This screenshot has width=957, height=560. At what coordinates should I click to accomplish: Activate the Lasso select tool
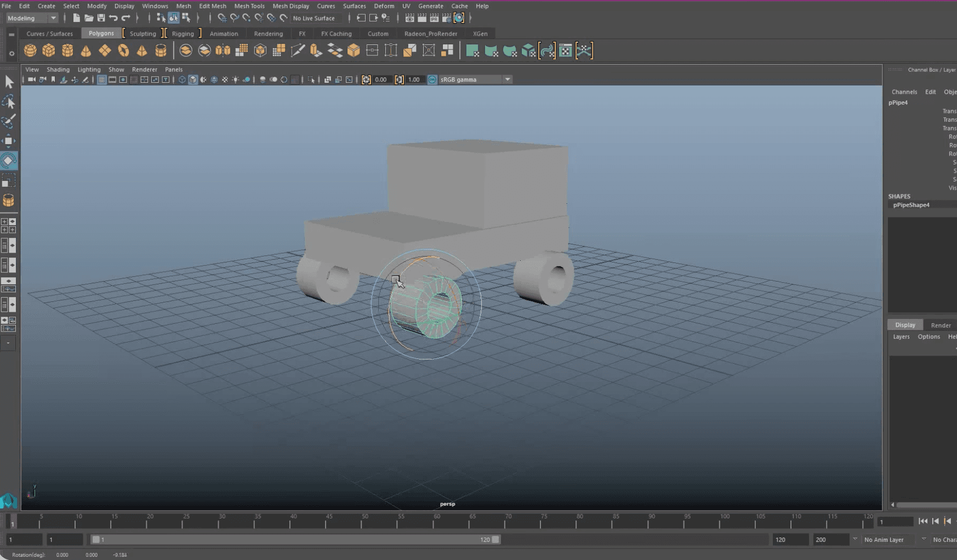(x=9, y=102)
